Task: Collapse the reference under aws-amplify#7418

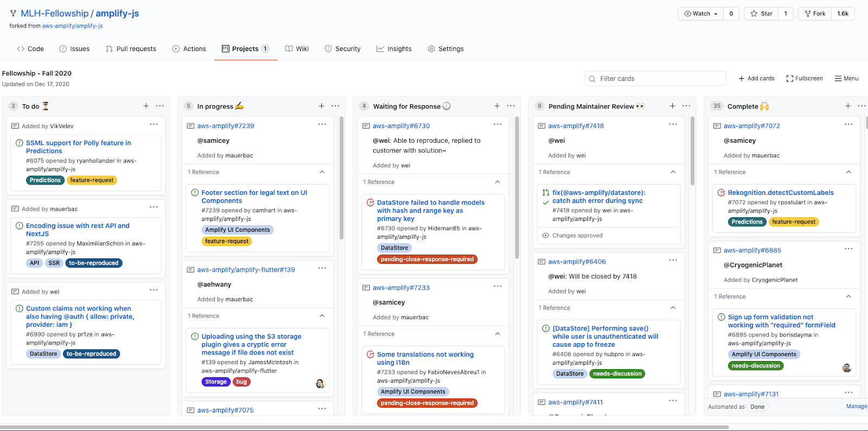Action: click(x=673, y=172)
